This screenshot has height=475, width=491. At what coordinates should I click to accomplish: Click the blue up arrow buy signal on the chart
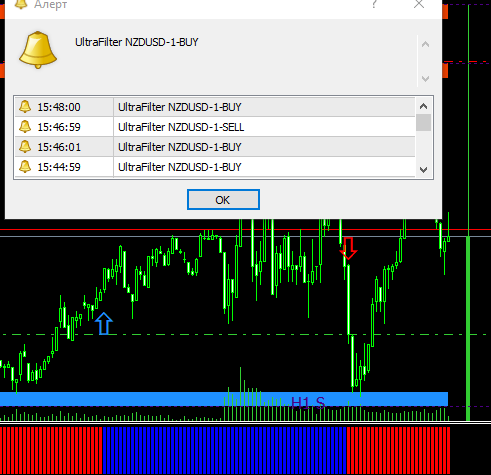pyautogui.click(x=104, y=323)
